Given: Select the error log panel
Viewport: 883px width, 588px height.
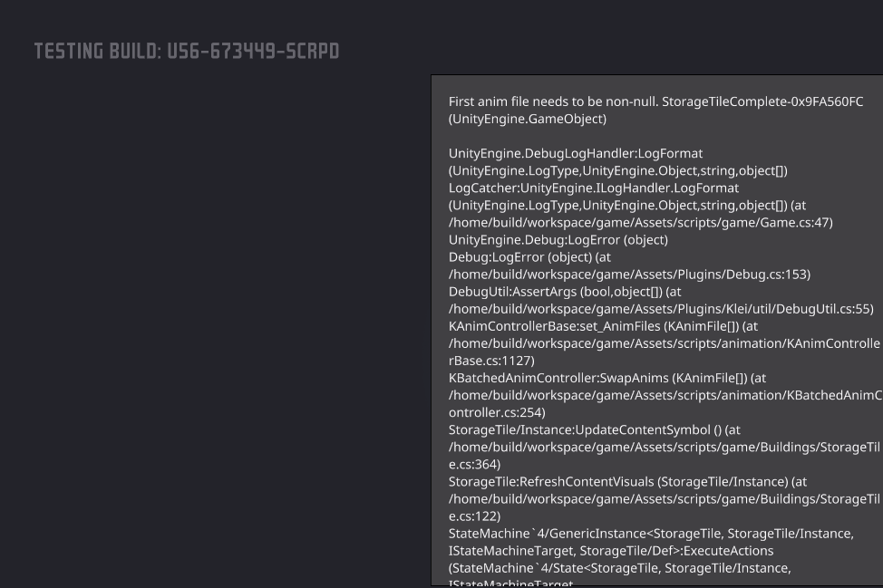Looking at the screenshot, I should click(x=655, y=326).
